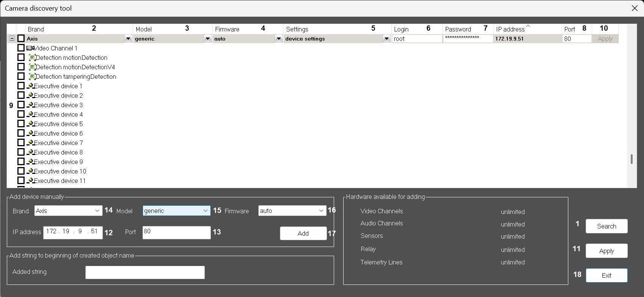Image resolution: width=644 pixels, height=297 pixels.
Task: Open the manual Brand combo box
Action: (x=68, y=211)
